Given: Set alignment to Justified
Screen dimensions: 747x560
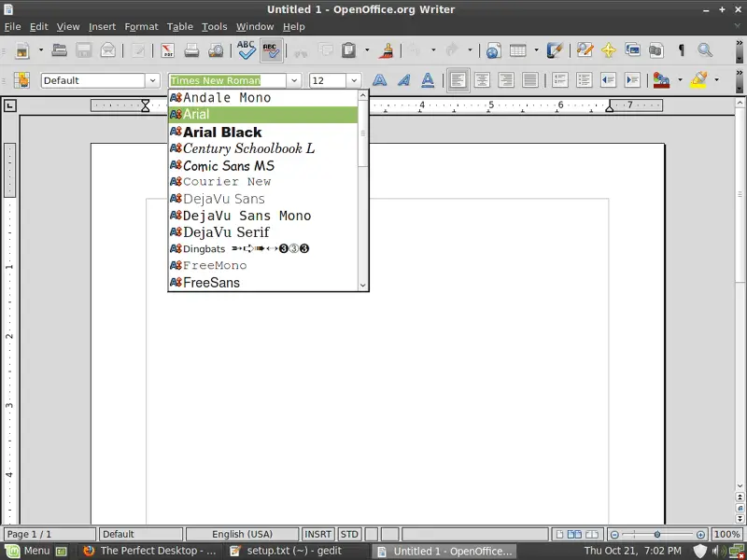Looking at the screenshot, I should [530, 80].
